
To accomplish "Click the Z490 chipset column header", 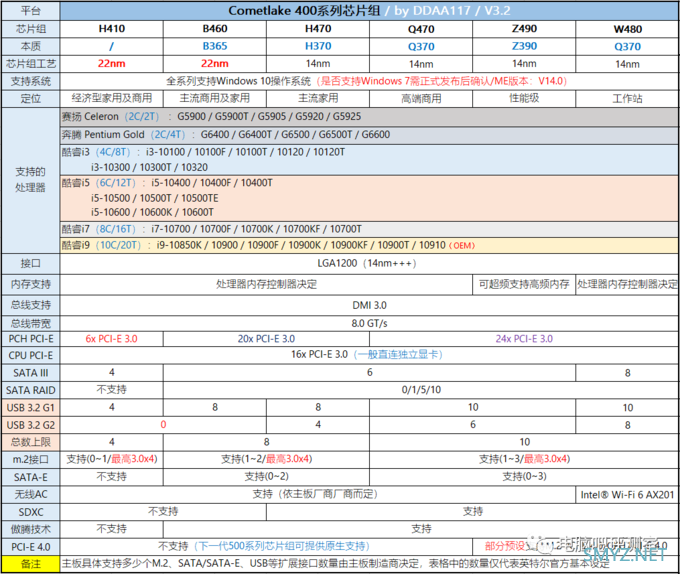I will (524, 29).
